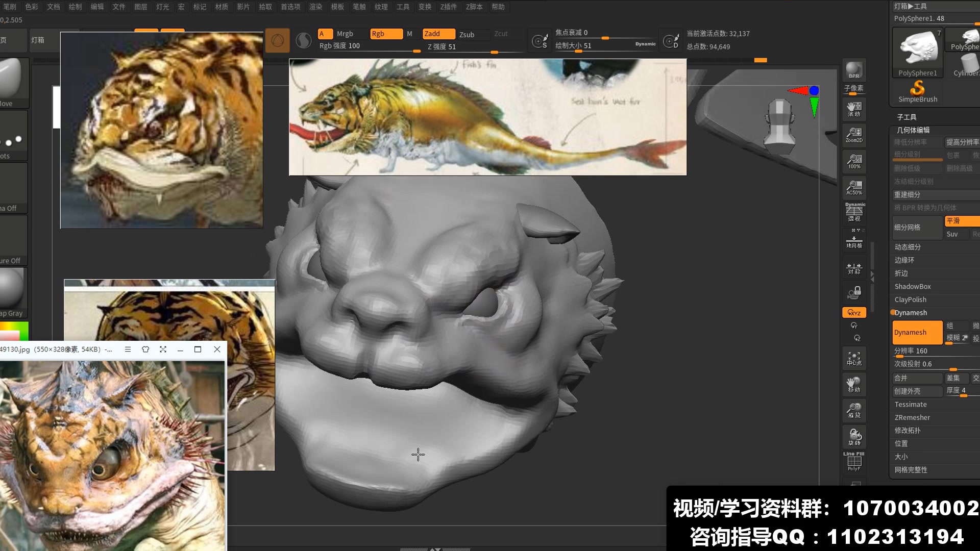Open the 首选项 menu
The height and width of the screenshot is (551, 980).
(x=290, y=7)
